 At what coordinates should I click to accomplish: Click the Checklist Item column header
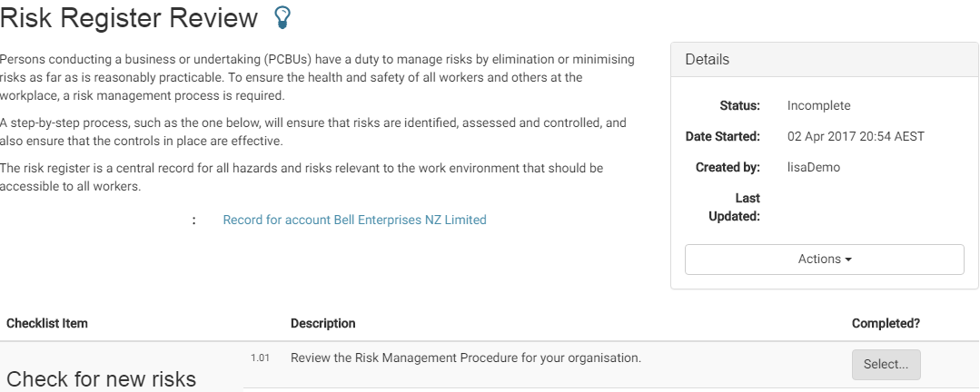click(x=47, y=323)
